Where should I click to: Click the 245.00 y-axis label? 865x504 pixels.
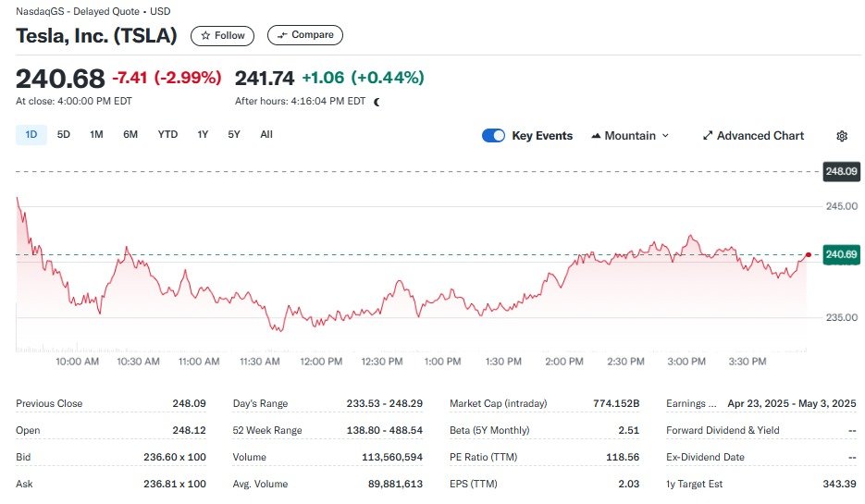point(842,206)
